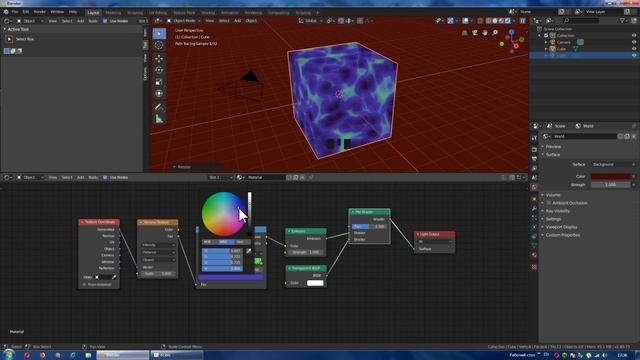This screenshot has height=360, width=640.
Task: Switch to solid viewport shading icon
Action: click(x=495, y=20)
